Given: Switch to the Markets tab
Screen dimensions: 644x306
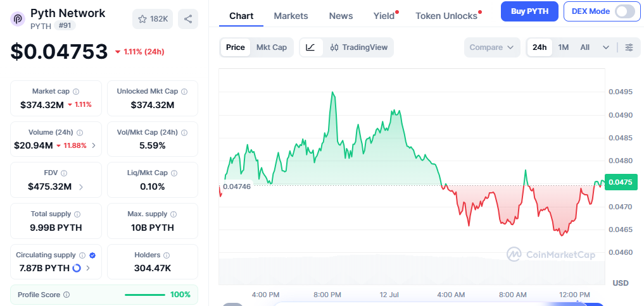Looking at the screenshot, I should 291,16.
